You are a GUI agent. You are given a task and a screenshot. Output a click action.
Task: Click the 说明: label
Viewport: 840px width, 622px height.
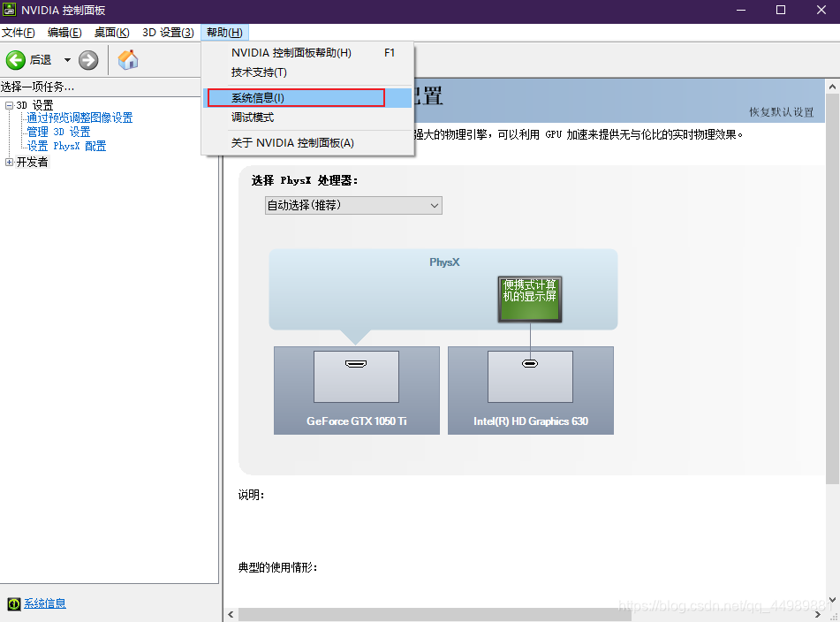(x=251, y=495)
